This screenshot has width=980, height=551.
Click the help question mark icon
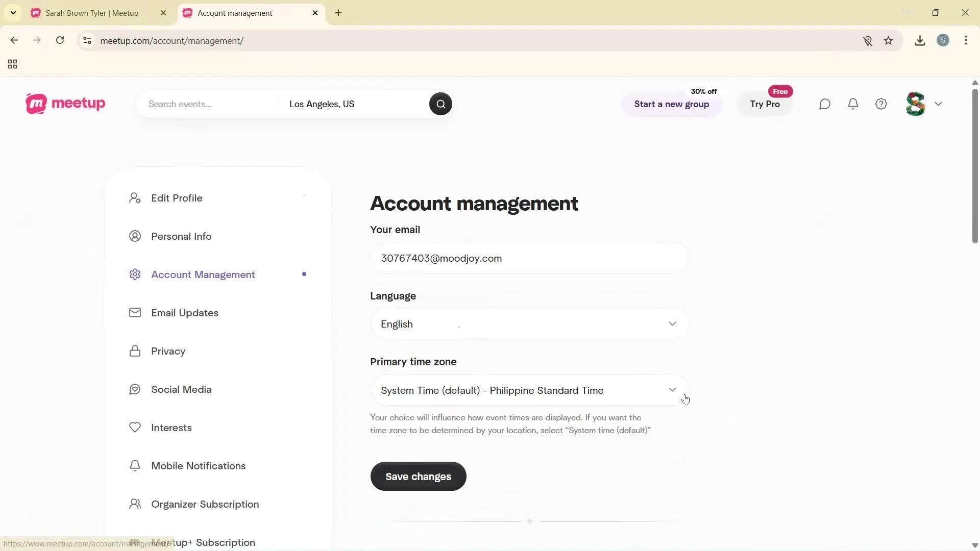880,104
